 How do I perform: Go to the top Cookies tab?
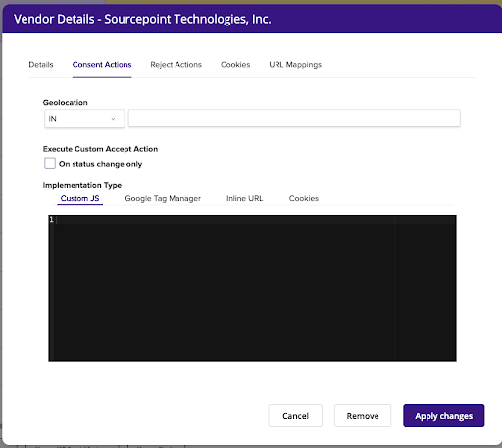pos(235,65)
